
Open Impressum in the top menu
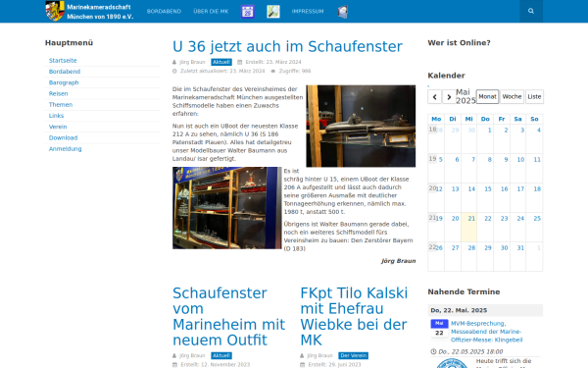pyautogui.click(x=308, y=11)
